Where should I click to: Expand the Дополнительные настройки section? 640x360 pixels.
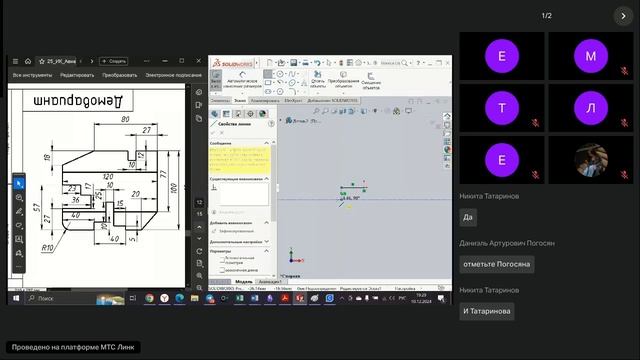coord(267,242)
